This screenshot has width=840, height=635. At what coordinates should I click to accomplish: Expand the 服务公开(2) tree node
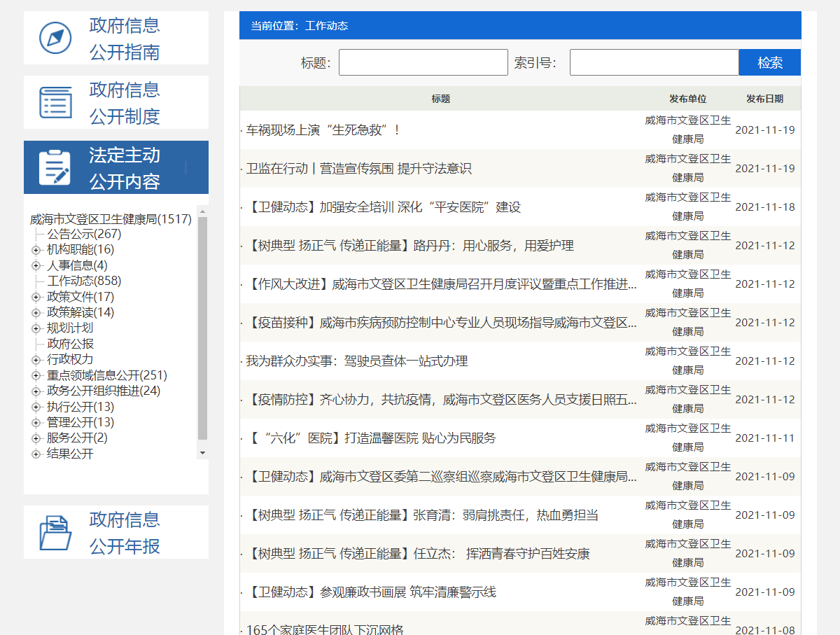tap(36, 438)
